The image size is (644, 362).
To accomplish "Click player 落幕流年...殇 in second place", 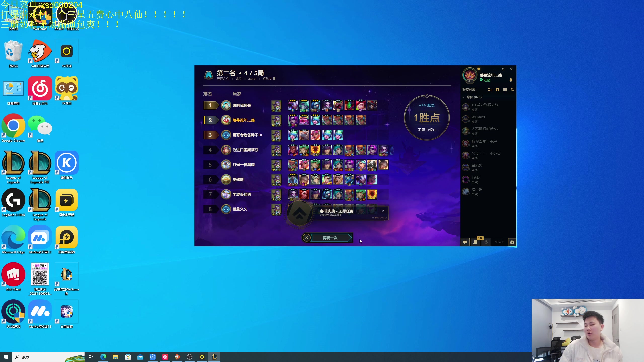I will tap(244, 120).
